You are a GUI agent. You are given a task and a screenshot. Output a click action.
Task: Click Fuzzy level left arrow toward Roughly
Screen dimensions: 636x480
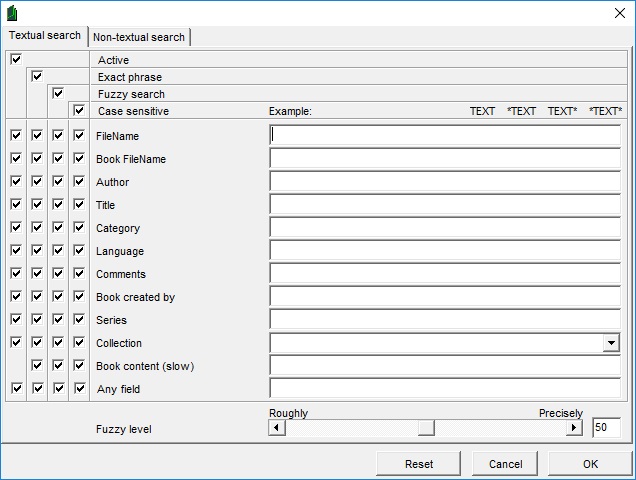(x=277, y=428)
